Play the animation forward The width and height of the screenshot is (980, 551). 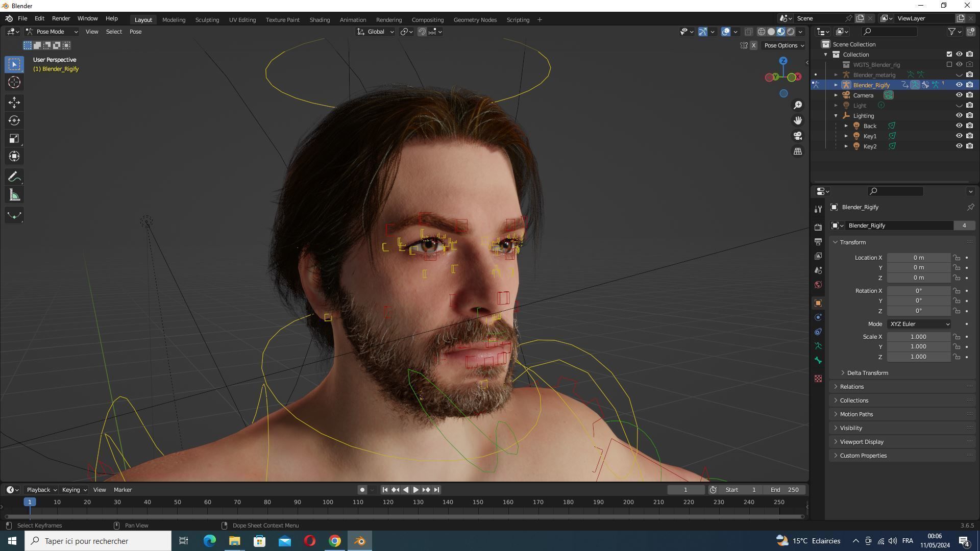click(416, 490)
